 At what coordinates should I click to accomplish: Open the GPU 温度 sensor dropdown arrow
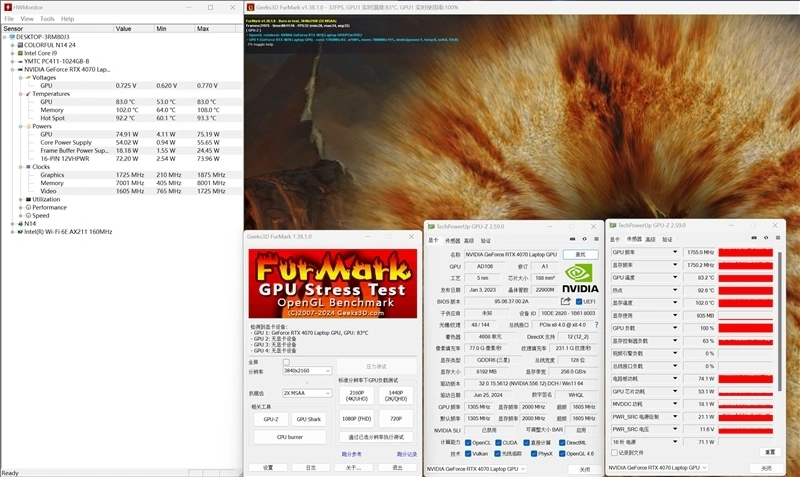point(674,278)
